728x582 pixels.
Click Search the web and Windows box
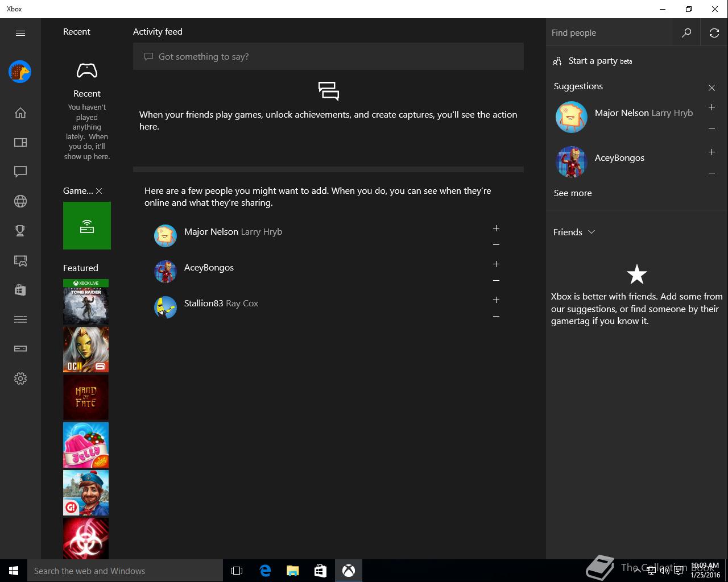coord(125,571)
